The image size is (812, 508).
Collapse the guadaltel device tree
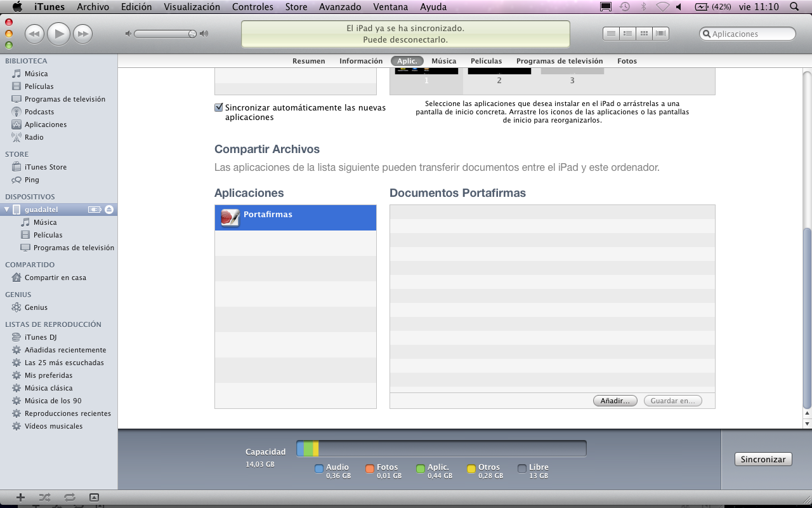[7, 210]
